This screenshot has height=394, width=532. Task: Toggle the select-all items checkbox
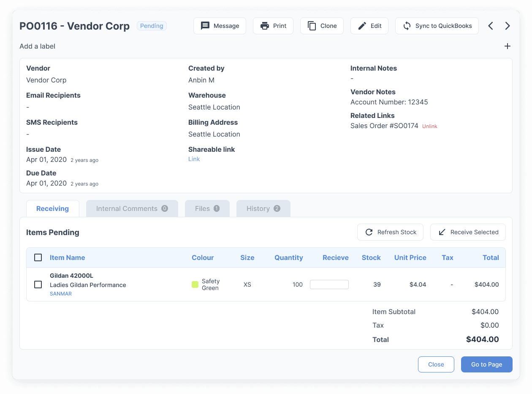(x=38, y=257)
